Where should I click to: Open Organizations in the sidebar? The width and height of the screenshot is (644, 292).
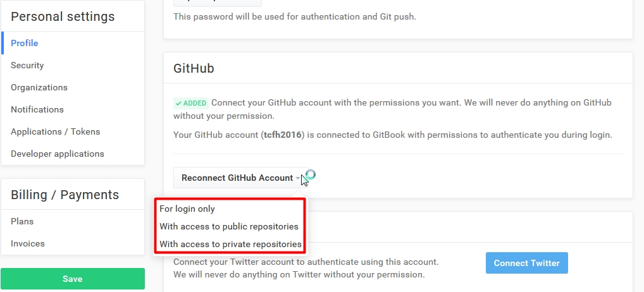(39, 87)
